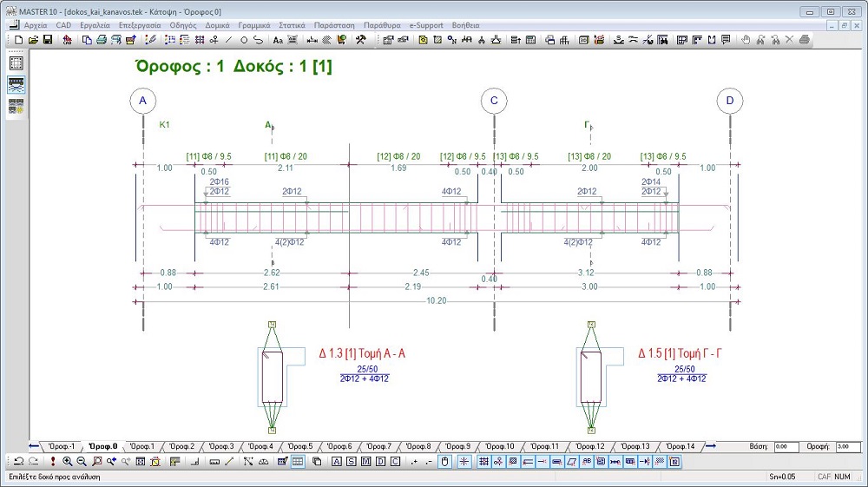Click the Save floppy disk icon
The height and width of the screenshot is (487, 868).
tap(49, 40)
